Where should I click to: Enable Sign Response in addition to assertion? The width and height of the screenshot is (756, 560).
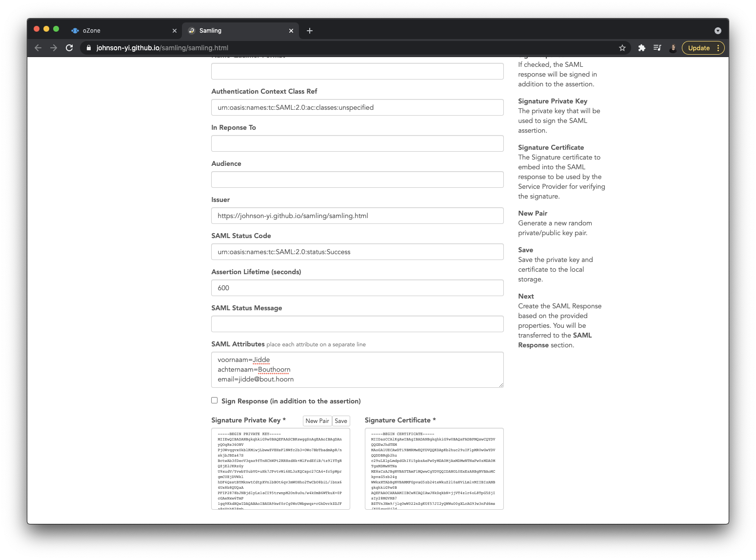(x=214, y=400)
